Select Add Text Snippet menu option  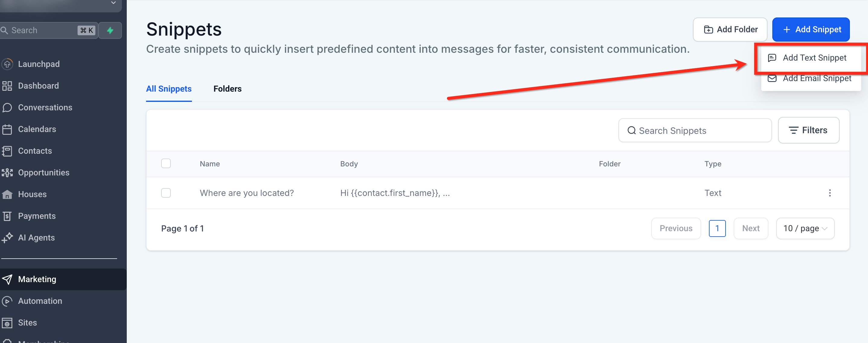811,58
